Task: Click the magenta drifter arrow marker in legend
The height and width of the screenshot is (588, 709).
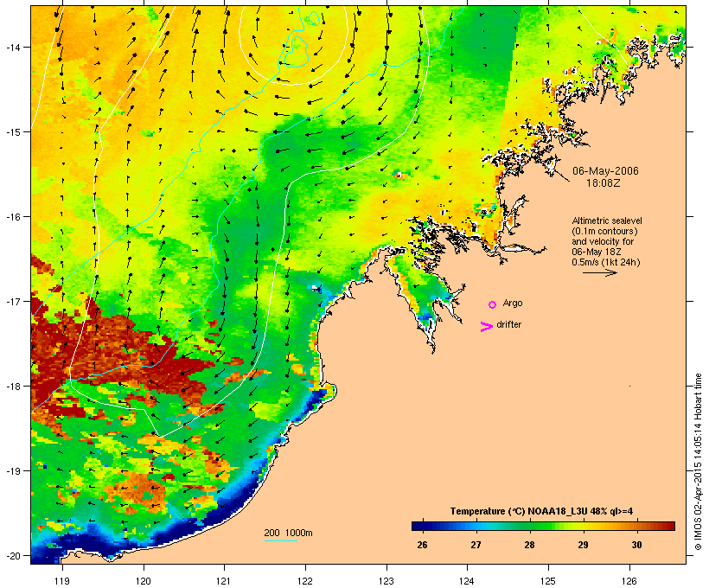Action: coord(487,327)
